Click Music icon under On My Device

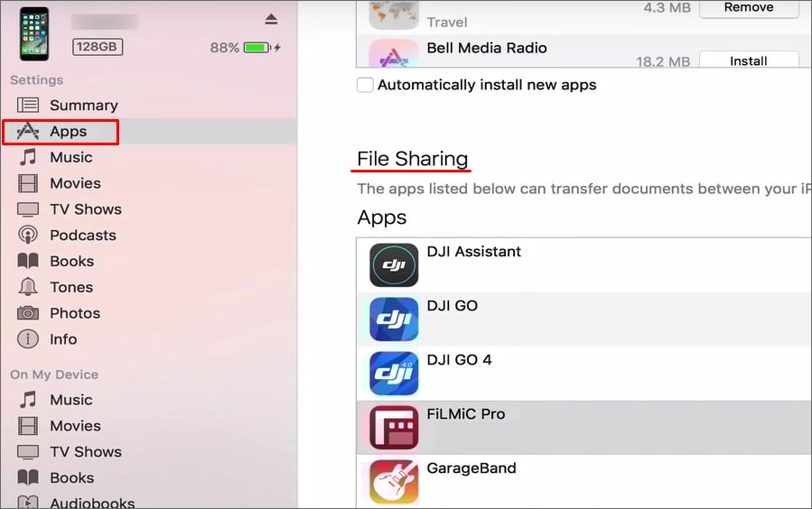click(x=28, y=400)
